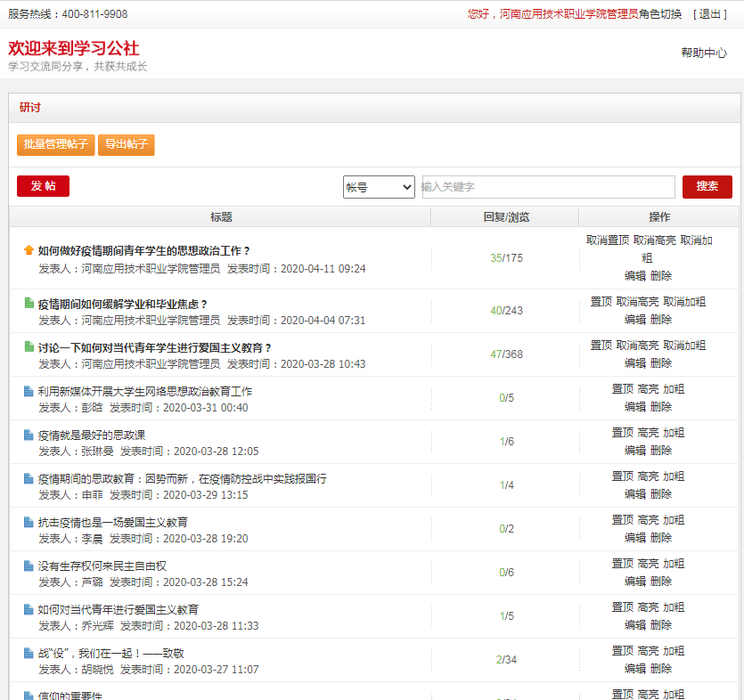This screenshot has height=700, width=744.
Task: Click green document icon beside 讨论一下如何对当代青年学生进行爱国主义教育
Action: (29, 346)
